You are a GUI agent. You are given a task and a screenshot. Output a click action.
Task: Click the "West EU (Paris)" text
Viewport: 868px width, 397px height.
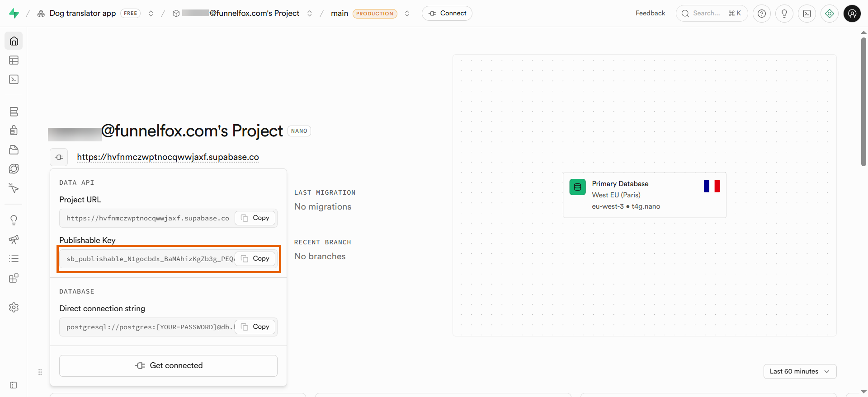click(x=616, y=195)
